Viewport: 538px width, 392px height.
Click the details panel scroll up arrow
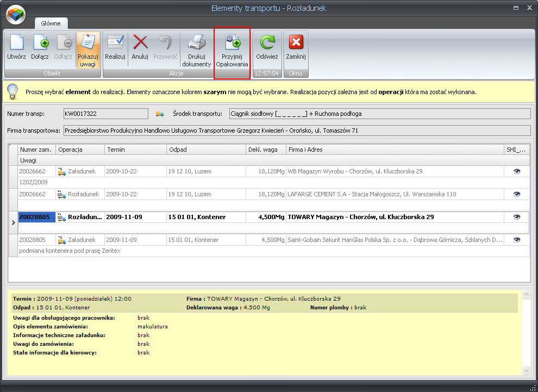[x=526, y=294]
